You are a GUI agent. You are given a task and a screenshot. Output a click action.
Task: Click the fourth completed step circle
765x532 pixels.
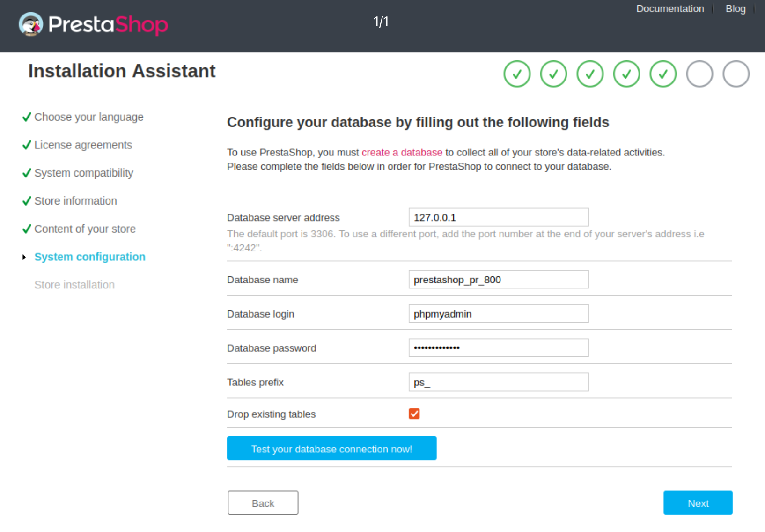[626, 74]
